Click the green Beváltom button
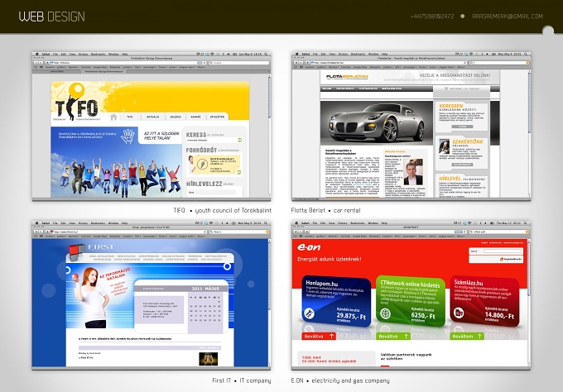This screenshot has height=392, width=563. pyautogui.click(x=467, y=337)
